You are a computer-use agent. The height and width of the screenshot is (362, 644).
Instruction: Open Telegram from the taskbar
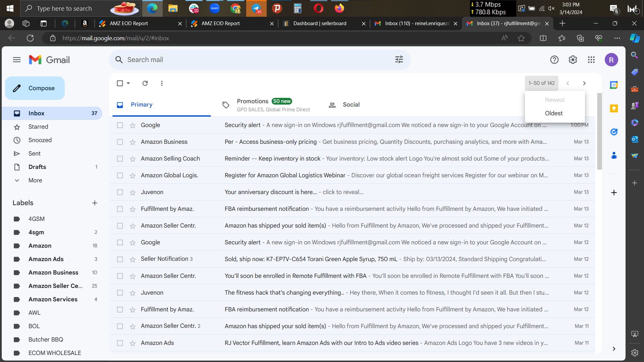[256, 8]
